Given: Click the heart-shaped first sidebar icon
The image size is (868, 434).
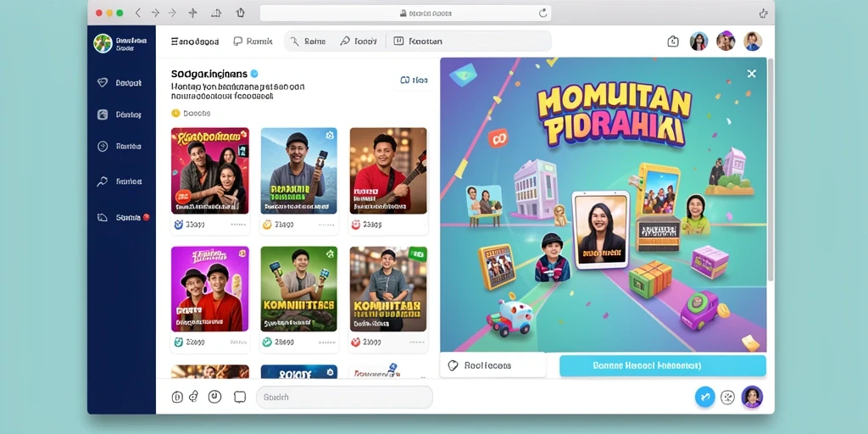Looking at the screenshot, I should [103, 83].
